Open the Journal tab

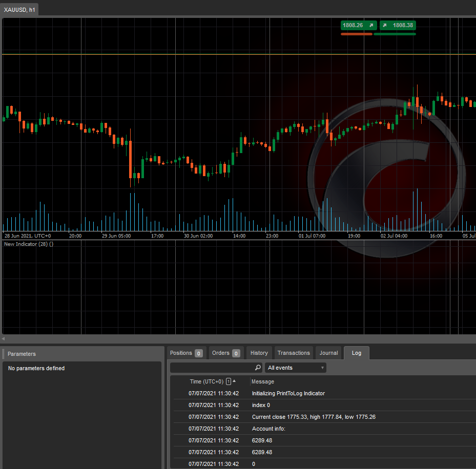328,353
